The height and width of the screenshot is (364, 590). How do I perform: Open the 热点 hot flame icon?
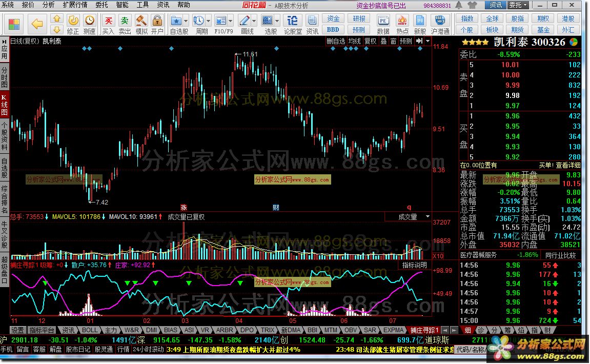[402, 21]
